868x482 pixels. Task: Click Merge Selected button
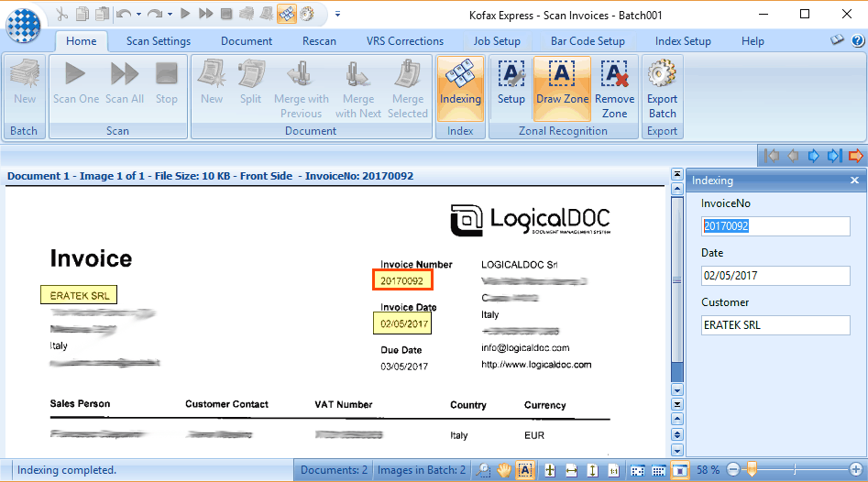408,89
